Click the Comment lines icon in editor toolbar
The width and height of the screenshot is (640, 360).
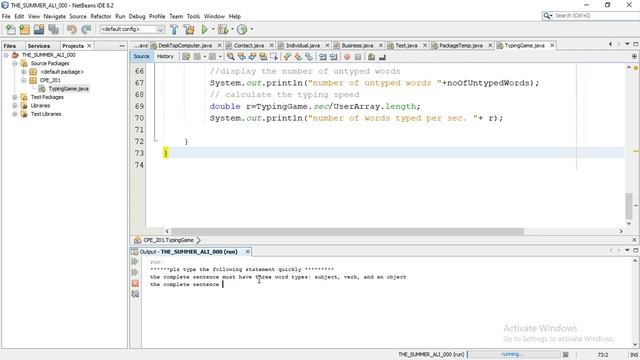tap(371, 57)
